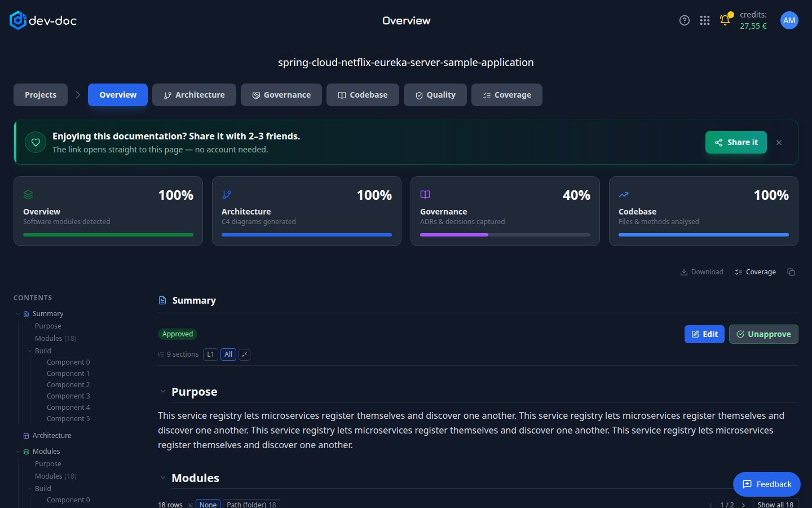Go to next page of module rows
812x508 pixels.
743,505
